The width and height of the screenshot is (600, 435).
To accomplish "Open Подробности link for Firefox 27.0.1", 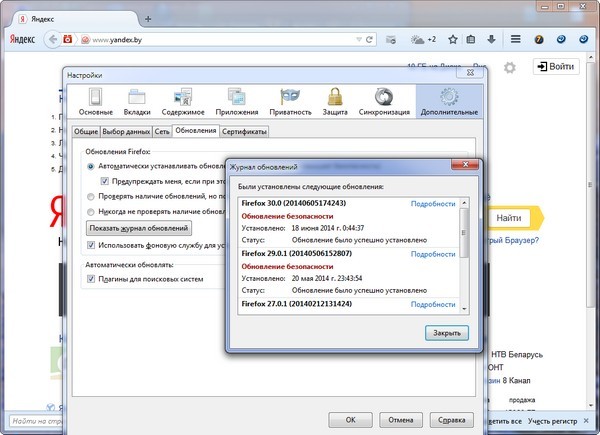I will coord(433,305).
